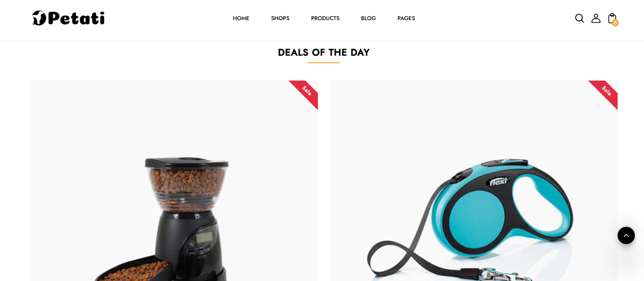Open the BLOG menu item
The height and width of the screenshot is (281, 644).
368,18
